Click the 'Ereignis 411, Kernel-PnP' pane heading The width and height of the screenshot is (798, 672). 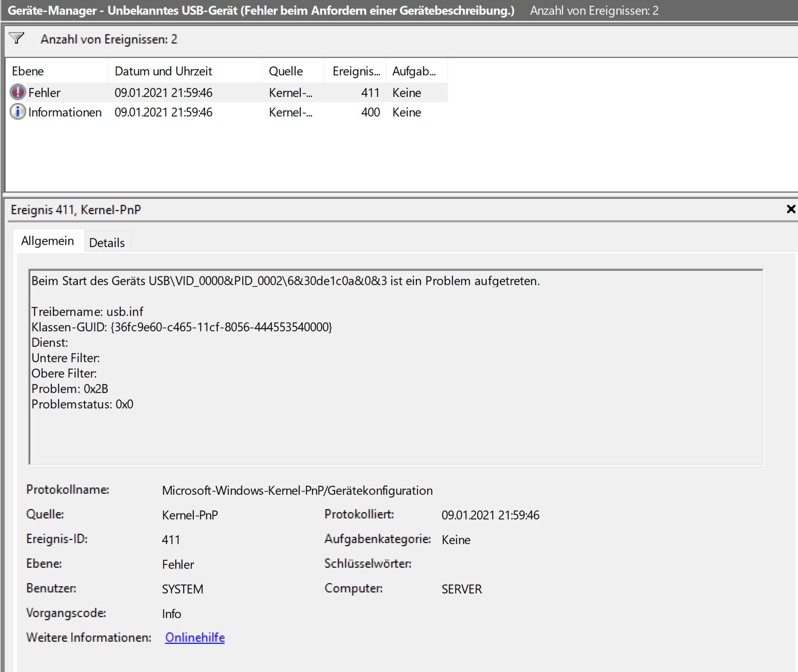[76, 210]
